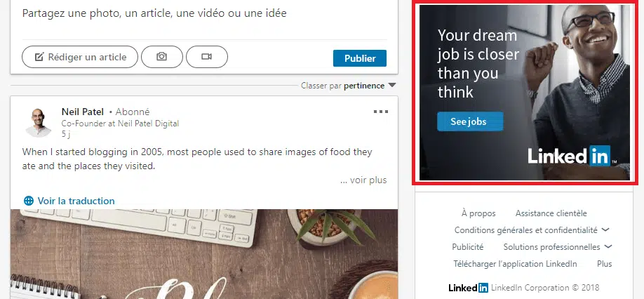Expand post text with voir plus
The image size is (644, 299).
click(364, 180)
